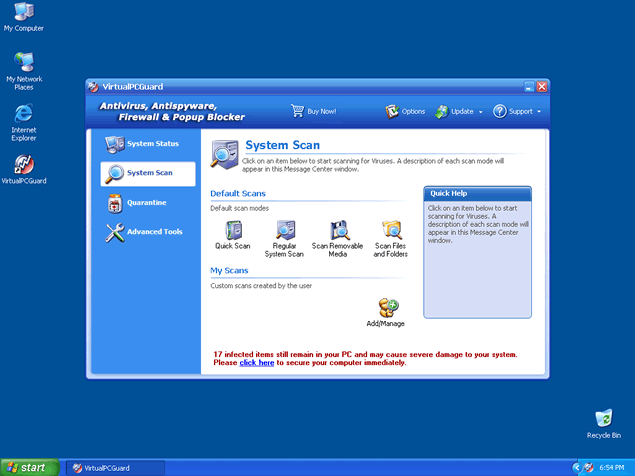Click the VirtualPCGuard desktop shortcut
Viewport: 635px width, 476px height.
click(24, 166)
